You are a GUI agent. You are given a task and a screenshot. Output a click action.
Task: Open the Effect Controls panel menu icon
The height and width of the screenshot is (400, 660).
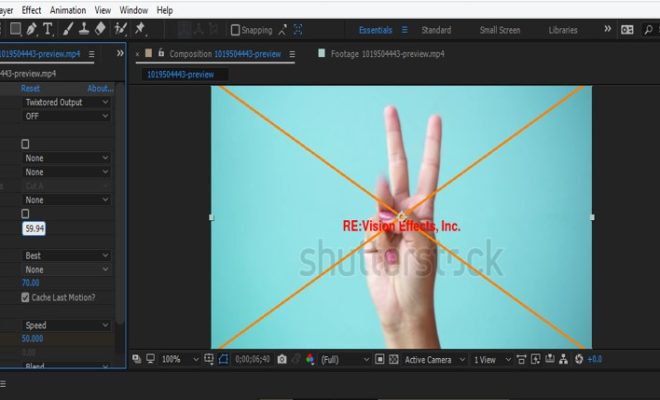(92, 54)
